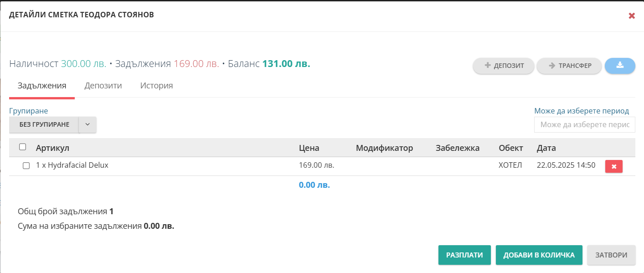Click the 1 x Hydrafacial Delux item
The width and height of the screenshot is (644, 273).
[x=72, y=165]
